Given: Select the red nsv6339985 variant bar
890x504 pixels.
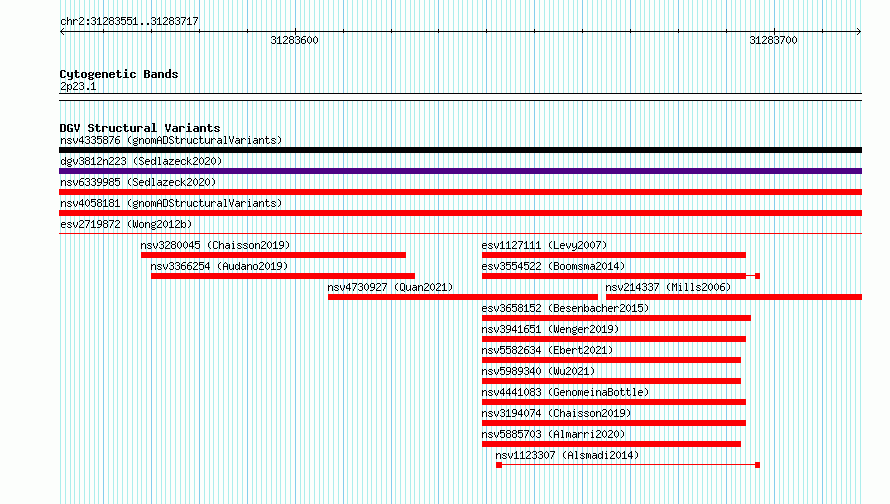Looking at the screenshot, I should (x=460, y=192).
